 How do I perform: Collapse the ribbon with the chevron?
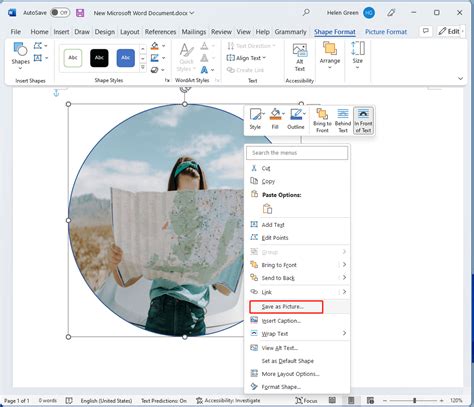pyautogui.click(x=460, y=79)
